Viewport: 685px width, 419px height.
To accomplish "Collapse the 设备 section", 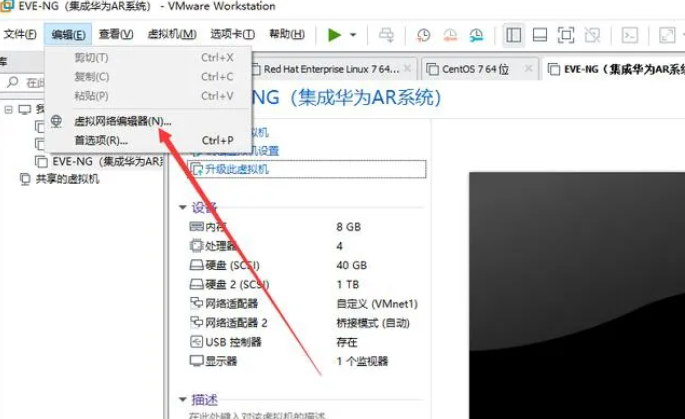I will pos(183,208).
